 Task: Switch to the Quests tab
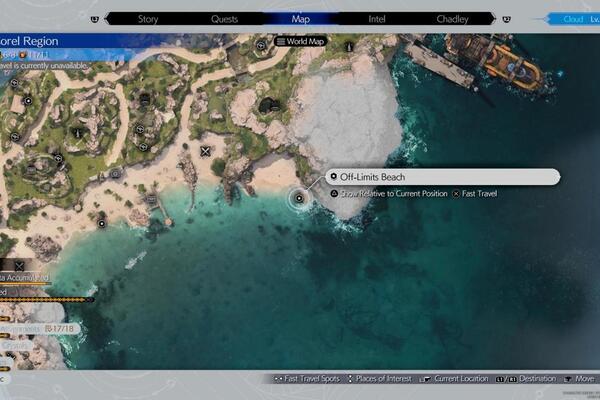tap(224, 19)
